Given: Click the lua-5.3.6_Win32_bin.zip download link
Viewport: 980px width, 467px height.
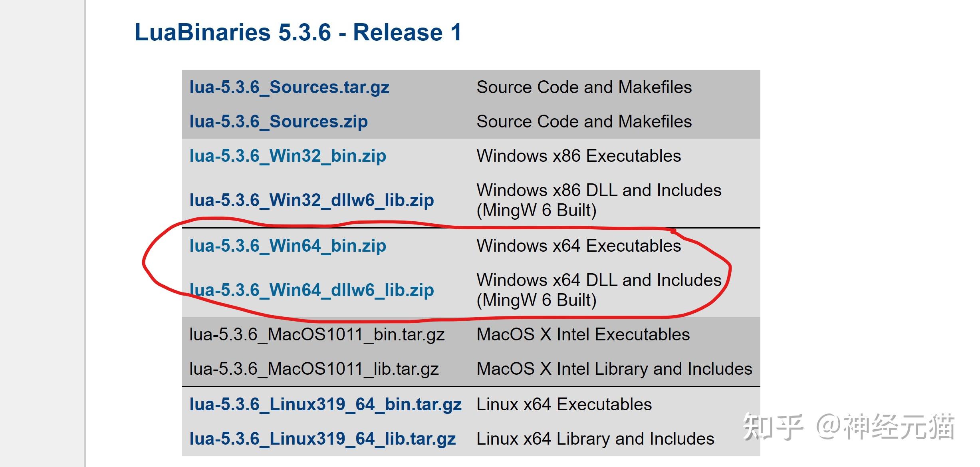Looking at the screenshot, I should coord(288,156).
